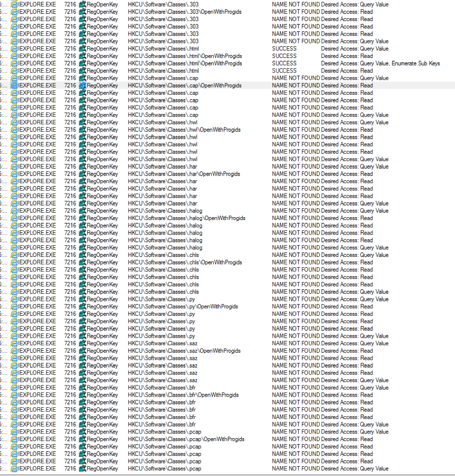Click the IE icon in the .halog\OpenWithProgids row

click(14, 218)
